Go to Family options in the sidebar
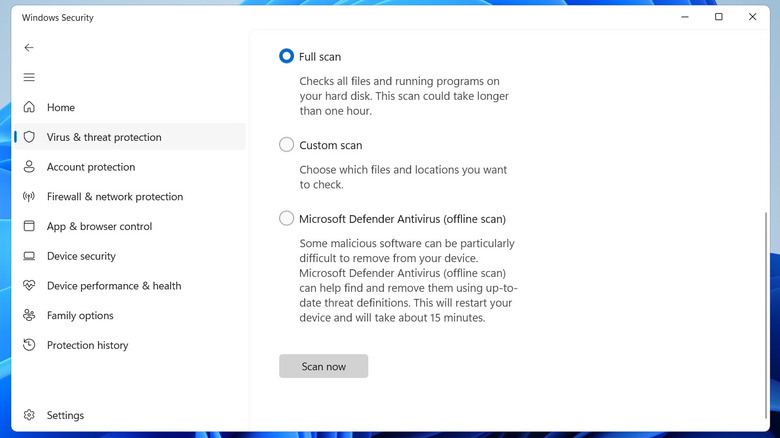This screenshot has width=780, height=438. pyautogui.click(x=80, y=316)
